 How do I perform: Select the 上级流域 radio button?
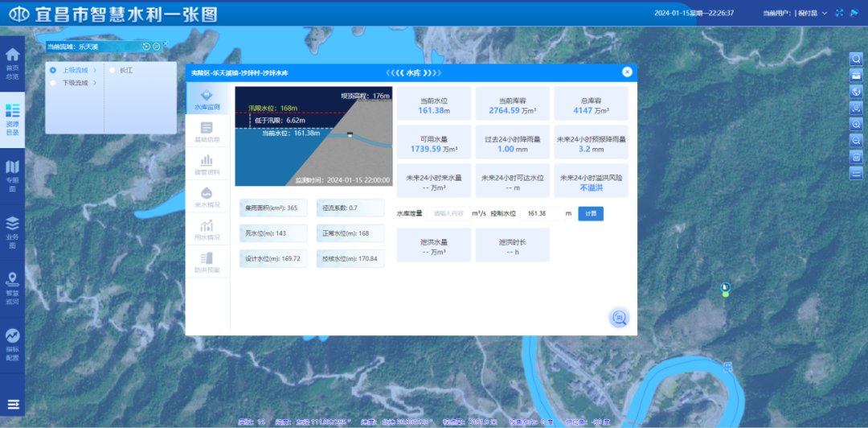pos(54,70)
